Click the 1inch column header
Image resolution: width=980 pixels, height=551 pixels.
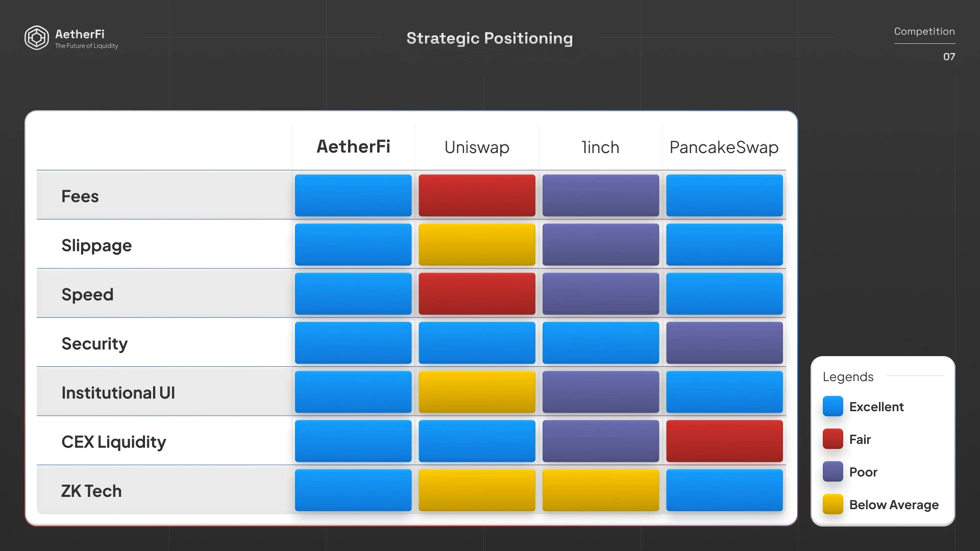tap(600, 147)
